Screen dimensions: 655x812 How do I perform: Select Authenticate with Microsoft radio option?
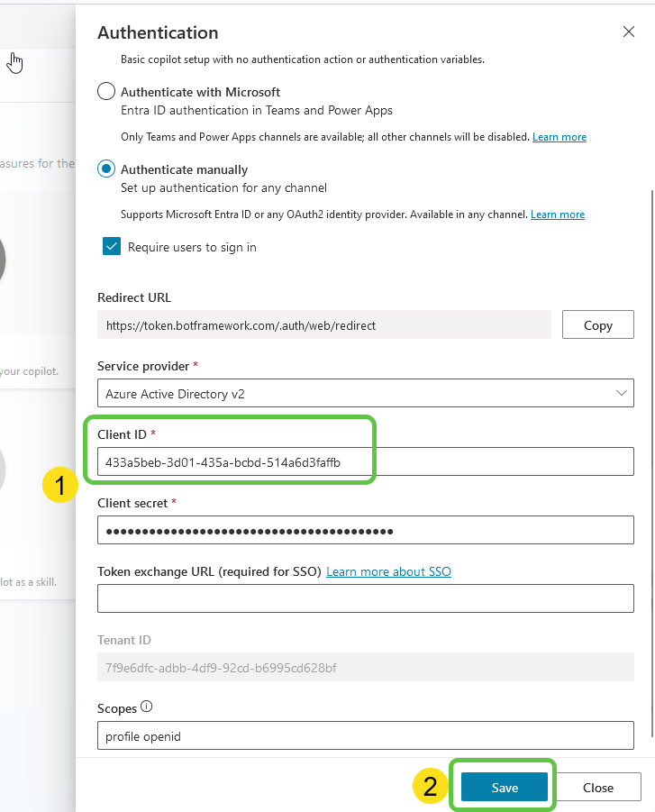106,92
